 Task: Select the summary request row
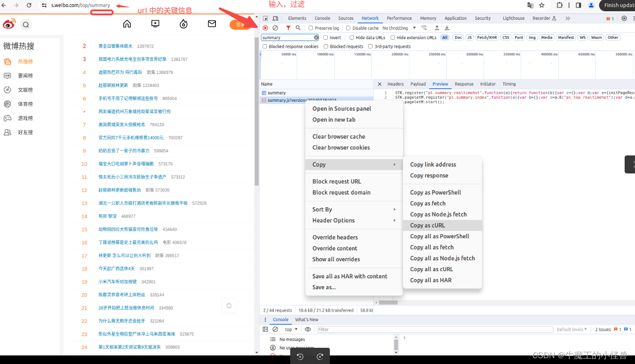tap(316, 93)
